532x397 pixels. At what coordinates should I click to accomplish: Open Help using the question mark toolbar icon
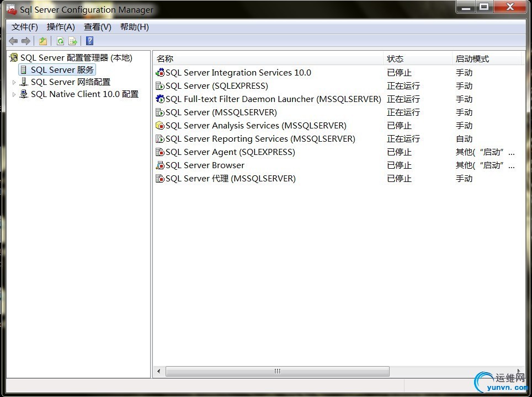(89, 40)
